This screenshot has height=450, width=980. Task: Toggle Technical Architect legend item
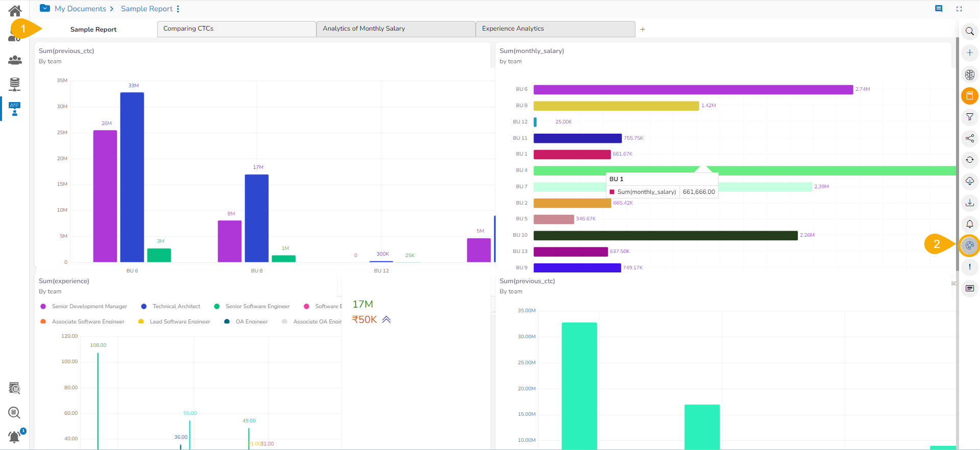coord(171,307)
